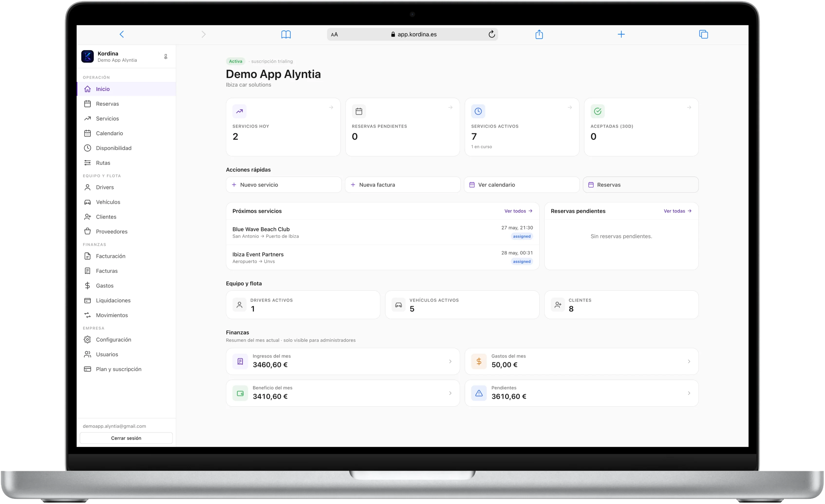This screenshot has width=825, height=504.
Task: Pin the sidebar with pin icon
Action: tap(166, 56)
